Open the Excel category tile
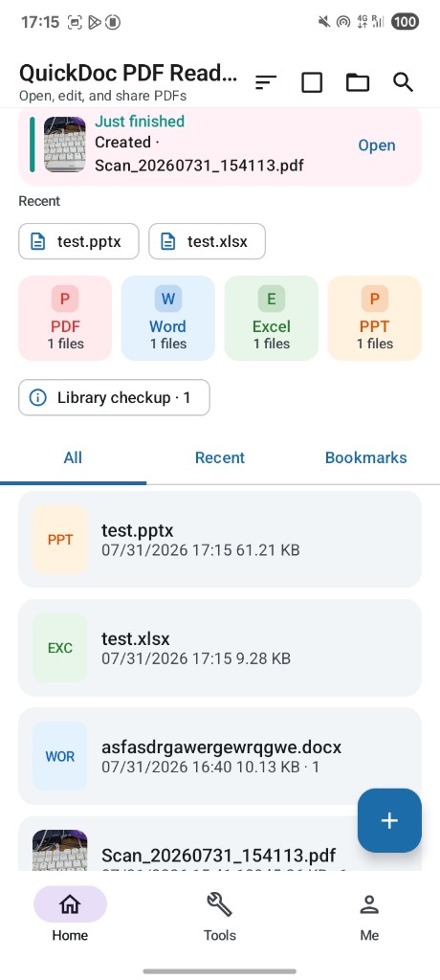Screen dimensions: 440x980 point(272,318)
